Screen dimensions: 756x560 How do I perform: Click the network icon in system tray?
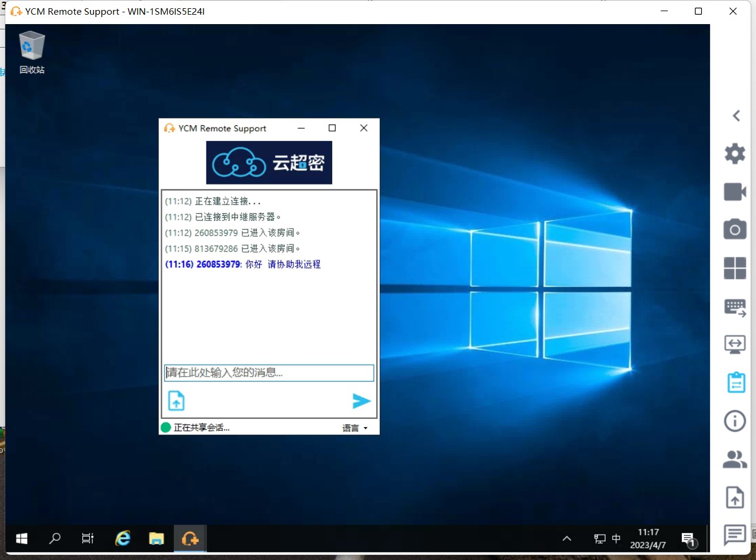[x=600, y=539]
